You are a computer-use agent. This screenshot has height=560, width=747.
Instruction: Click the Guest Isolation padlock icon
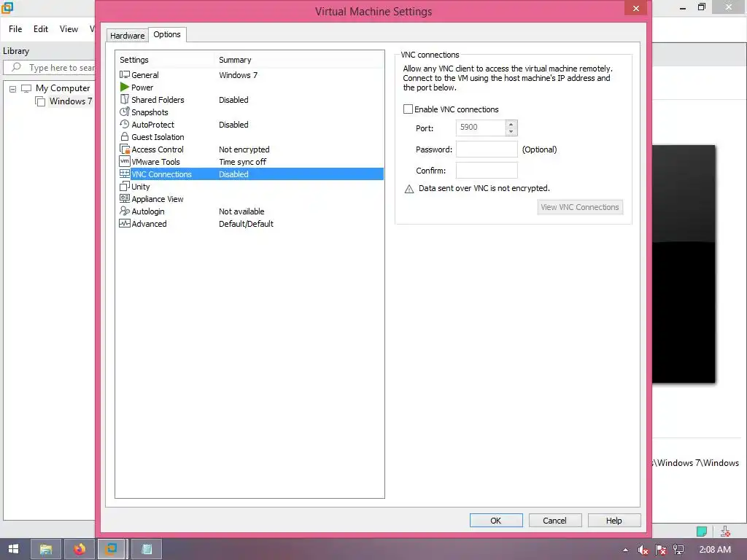pyautogui.click(x=124, y=136)
